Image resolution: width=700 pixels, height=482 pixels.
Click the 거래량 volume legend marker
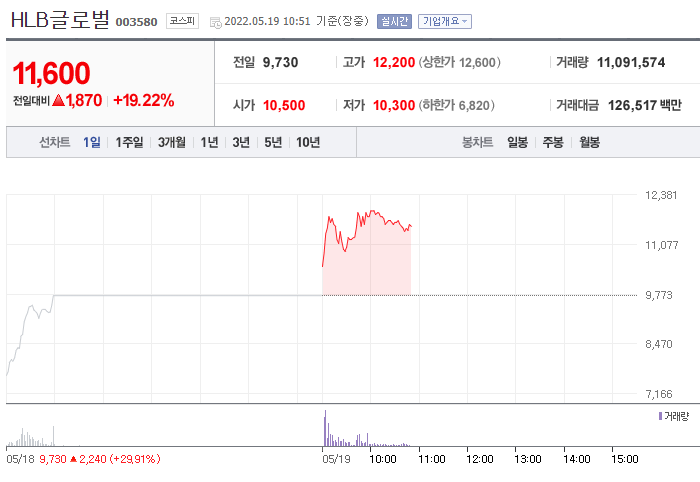point(660,414)
